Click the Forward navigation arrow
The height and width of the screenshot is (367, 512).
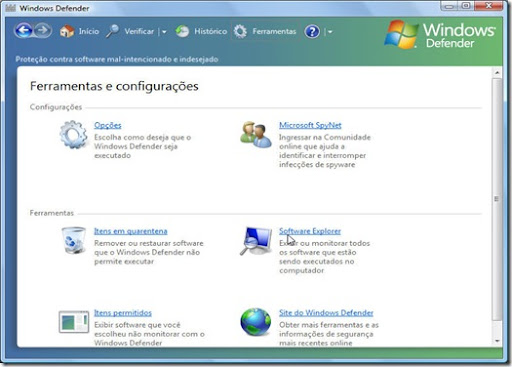pyautogui.click(x=43, y=31)
